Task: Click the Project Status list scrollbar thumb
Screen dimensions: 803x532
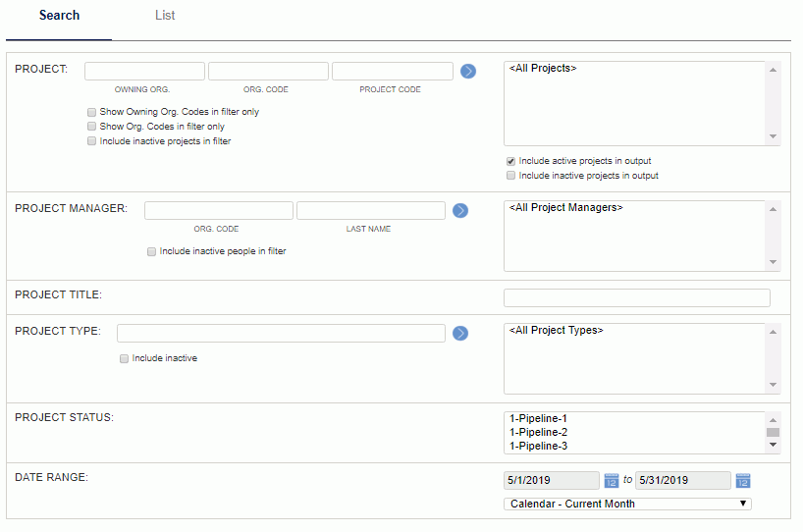Action: (773, 432)
